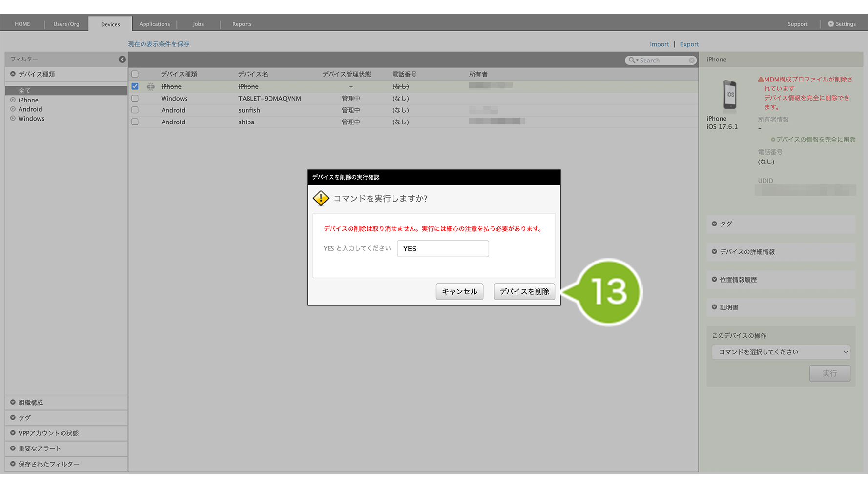Click the search magnifier icon
Image resolution: width=868 pixels, height=488 pixels.
pyautogui.click(x=633, y=60)
